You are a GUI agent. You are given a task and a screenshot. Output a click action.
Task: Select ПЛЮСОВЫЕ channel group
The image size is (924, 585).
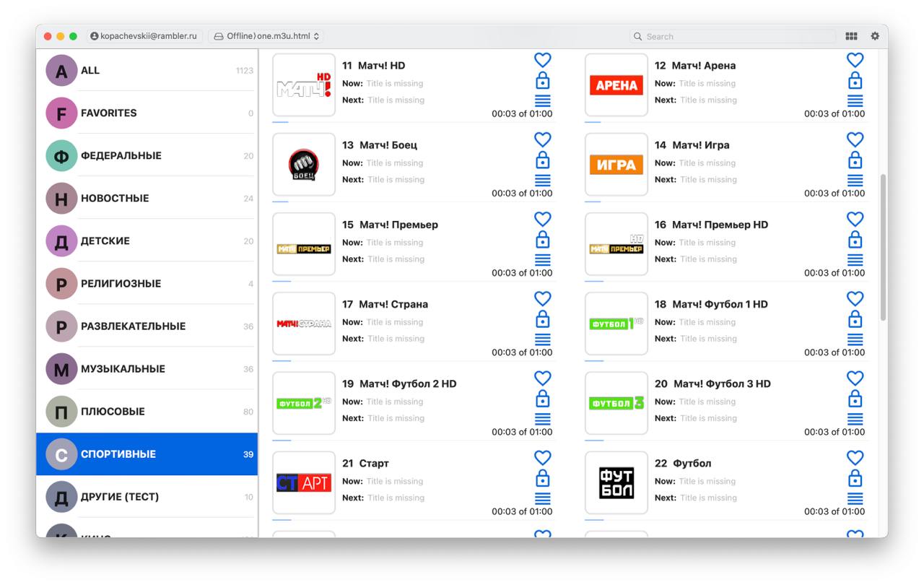pyautogui.click(x=147, y=411)
